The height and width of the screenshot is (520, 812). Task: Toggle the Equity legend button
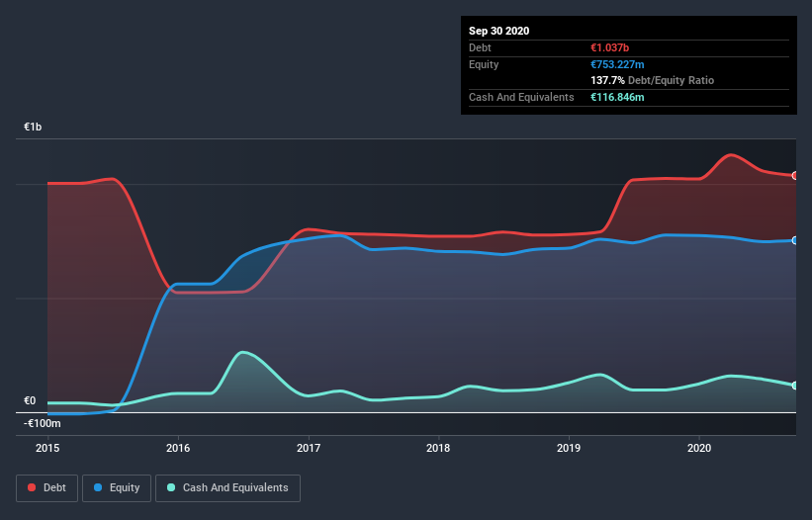pos(117,488)
